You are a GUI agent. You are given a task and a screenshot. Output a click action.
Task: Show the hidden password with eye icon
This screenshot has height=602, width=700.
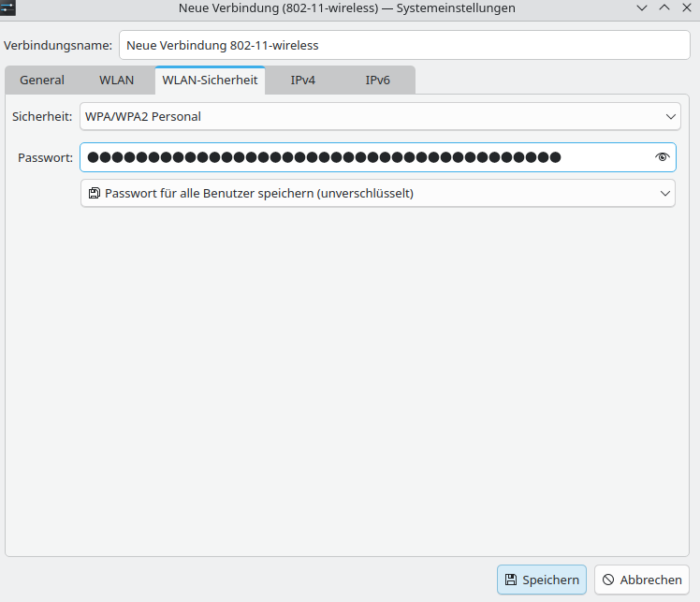[663, 157]
